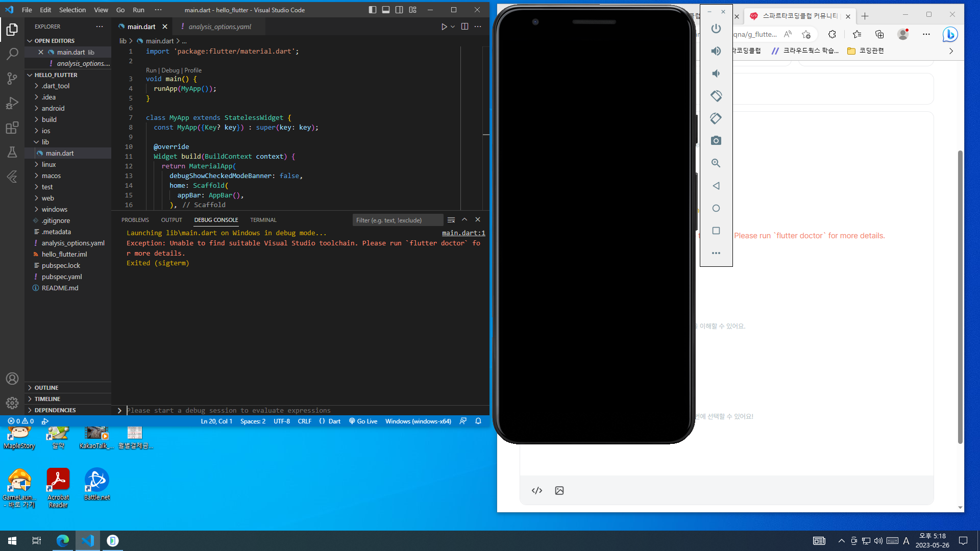Toggle Go Live server in status bar
This screenshot has height=551, width=980.
coord(363,421)
